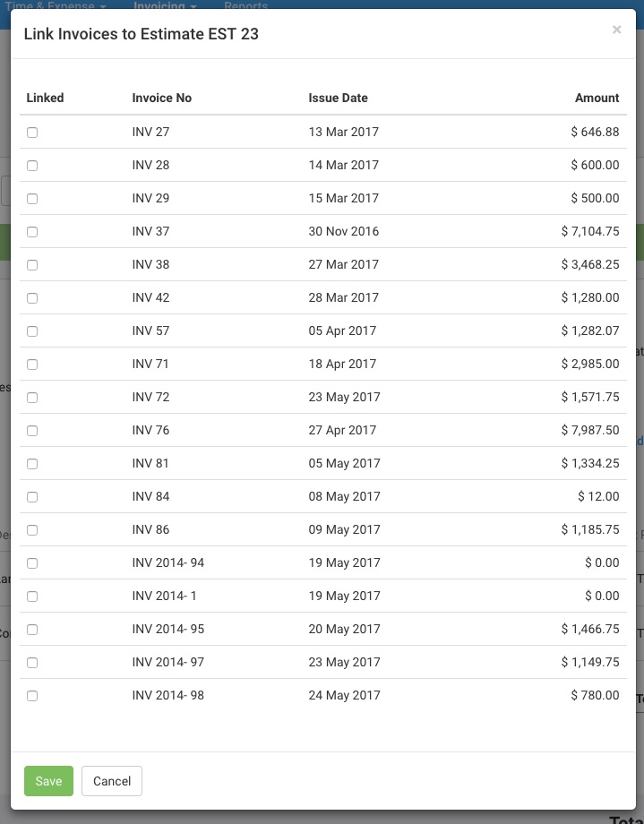Check the Linked box for INV 27
The image size is (644, 824).
(32, 133)
